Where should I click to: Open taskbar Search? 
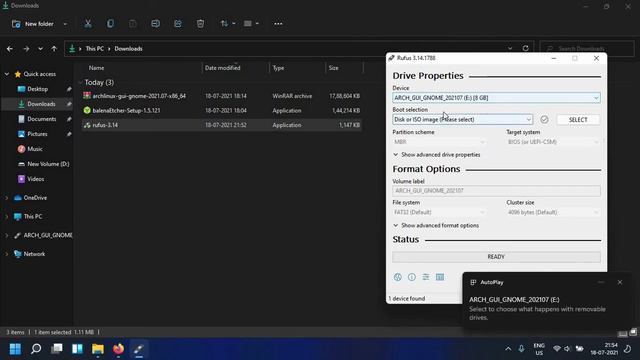(x=36, y=349)
